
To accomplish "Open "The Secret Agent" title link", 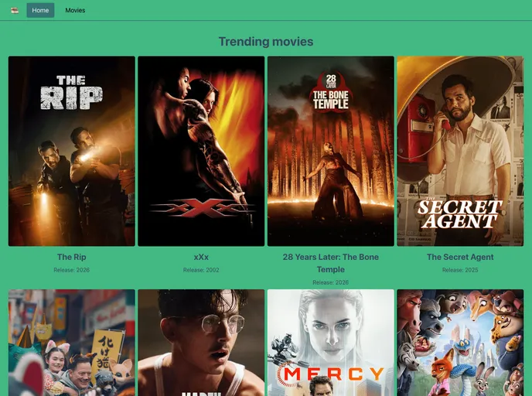I will 460,257.
